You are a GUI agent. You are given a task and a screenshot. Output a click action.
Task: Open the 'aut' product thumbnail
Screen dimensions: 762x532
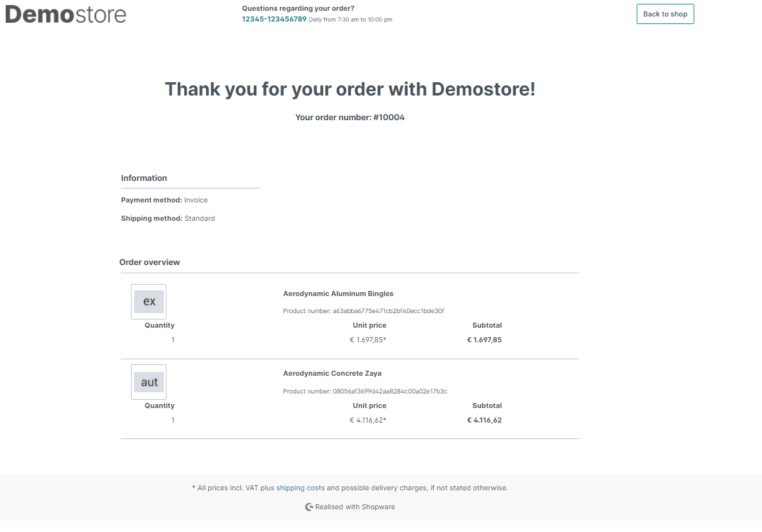[x=149, y=382]
